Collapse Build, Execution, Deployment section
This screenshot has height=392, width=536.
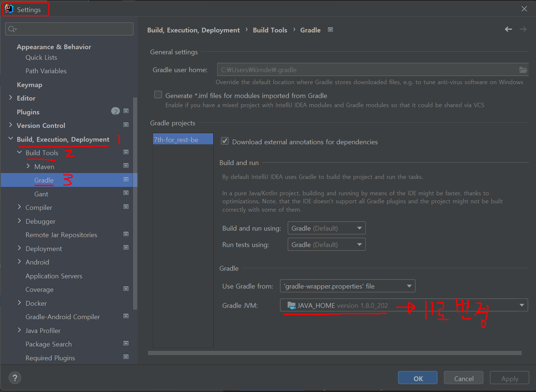[11, 138]
